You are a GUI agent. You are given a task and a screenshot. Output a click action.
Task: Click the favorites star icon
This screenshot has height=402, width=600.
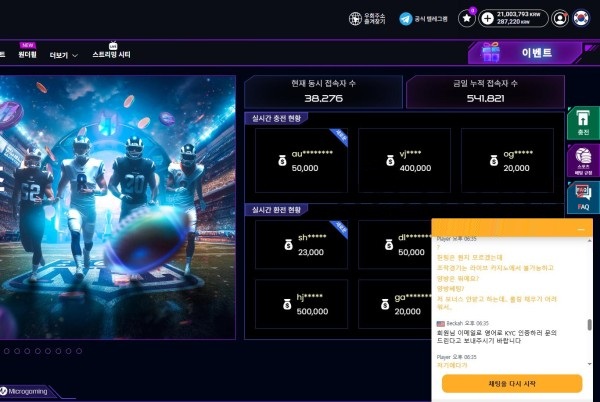coord(467,18)
